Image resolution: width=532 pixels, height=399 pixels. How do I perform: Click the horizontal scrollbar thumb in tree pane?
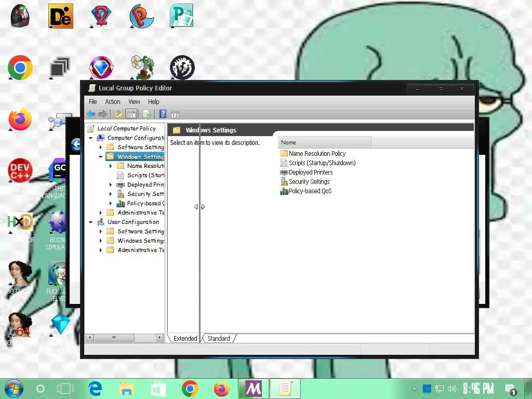pos(114,337)
